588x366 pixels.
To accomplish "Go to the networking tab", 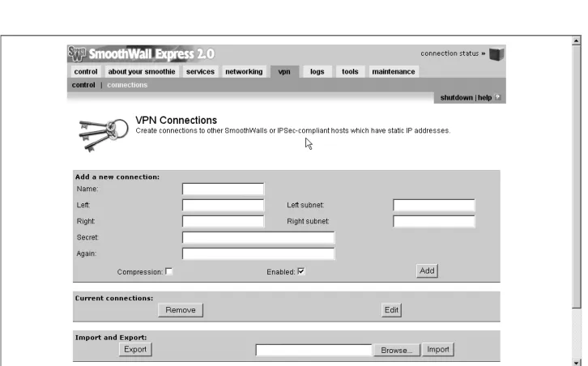I will (x=244, y=71).
